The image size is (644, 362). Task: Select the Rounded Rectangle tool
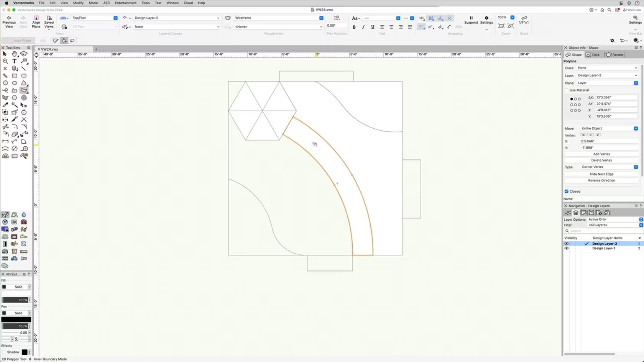[24, 76]
